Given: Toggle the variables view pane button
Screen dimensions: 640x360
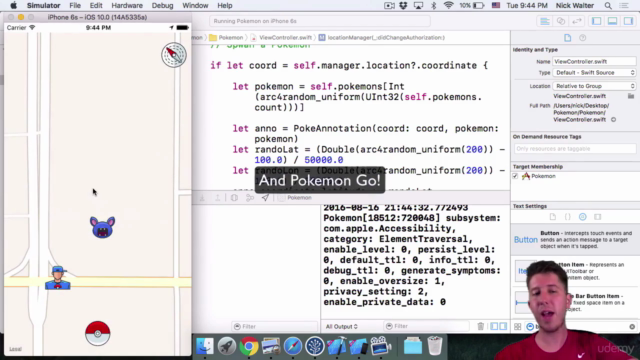Looking at the screenshot, I should tap(494, 326).
